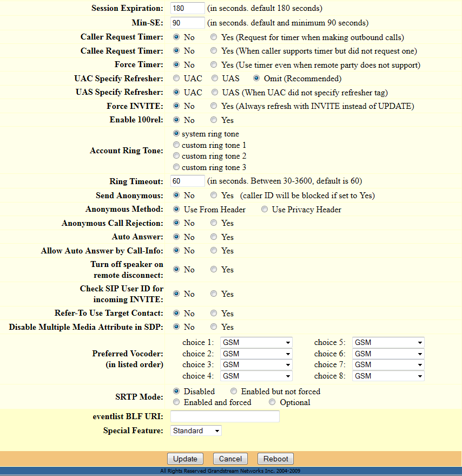Select Yes for Allow Auto Answer by Call-Info
Screen dimensions: 462x476
pyautogui.click(x=214, y=250)
